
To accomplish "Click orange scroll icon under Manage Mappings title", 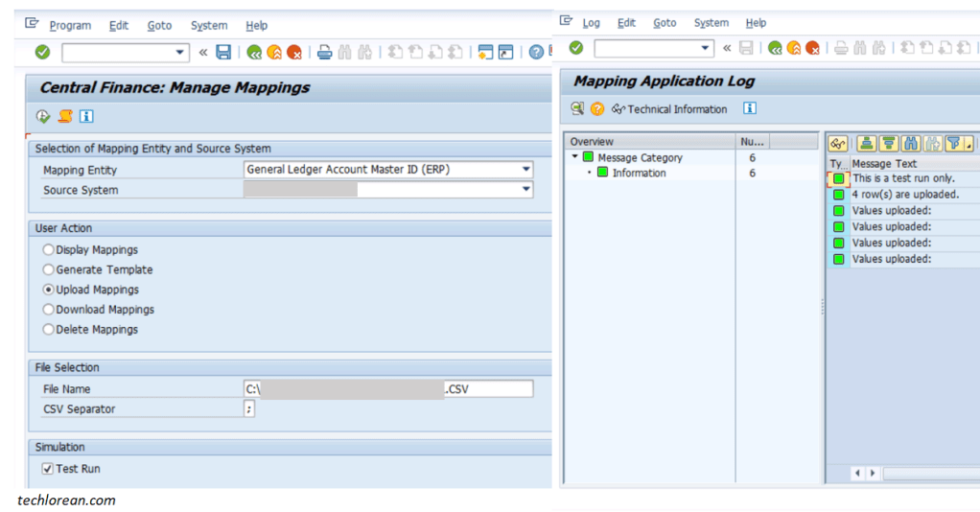I will (x=65, y=116).
